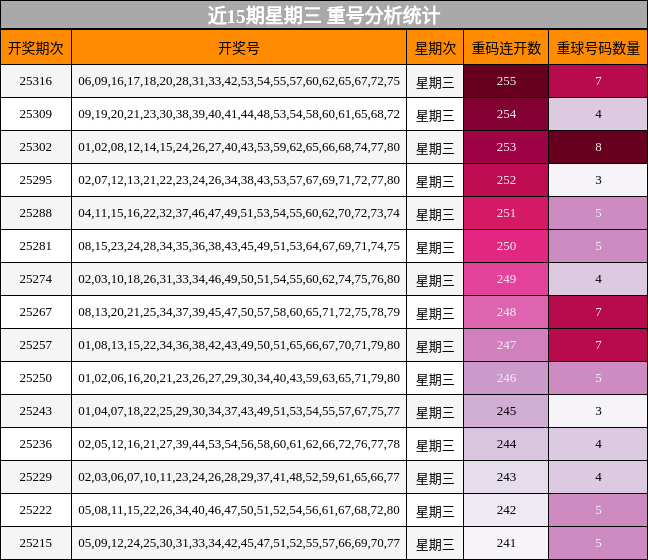
Task: Select issue number 25295
Action: (x=36, y=180)
